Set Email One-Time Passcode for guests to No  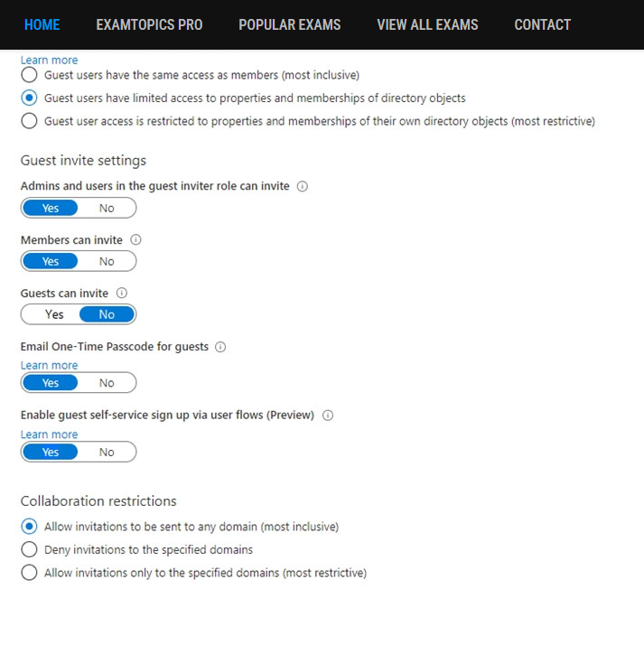click(107, 383)
